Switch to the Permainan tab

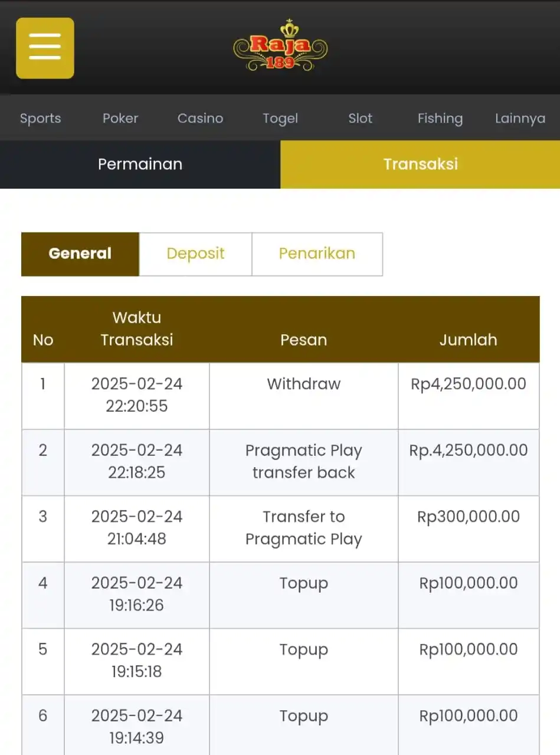(x=140, y=164)
